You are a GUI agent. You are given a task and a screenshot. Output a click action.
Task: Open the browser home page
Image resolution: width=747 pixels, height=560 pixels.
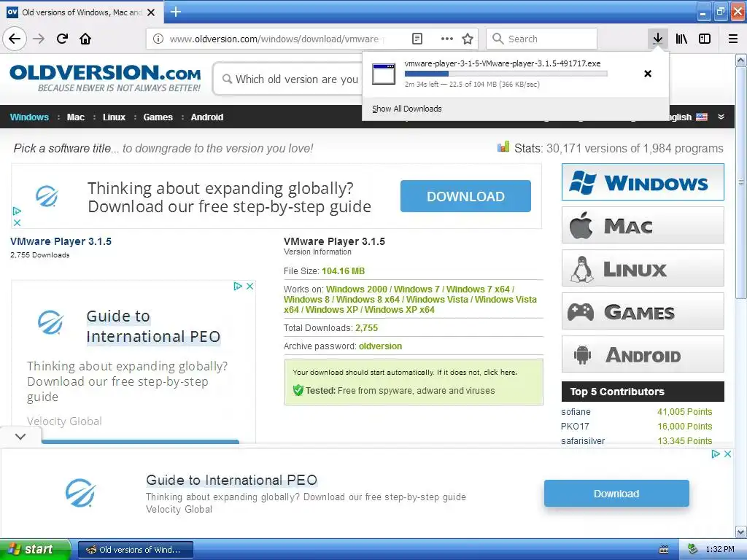(x=86, y=39)
